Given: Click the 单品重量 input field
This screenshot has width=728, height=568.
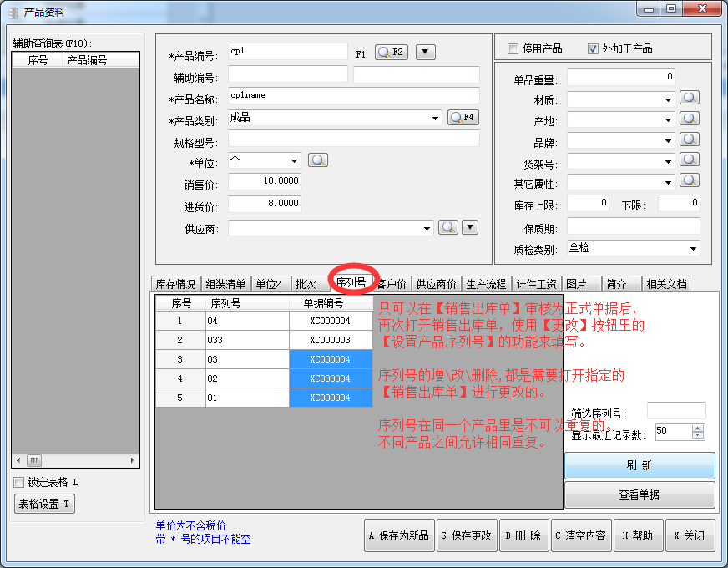Looking at the screenshot, I should click(x=621, y=77).
